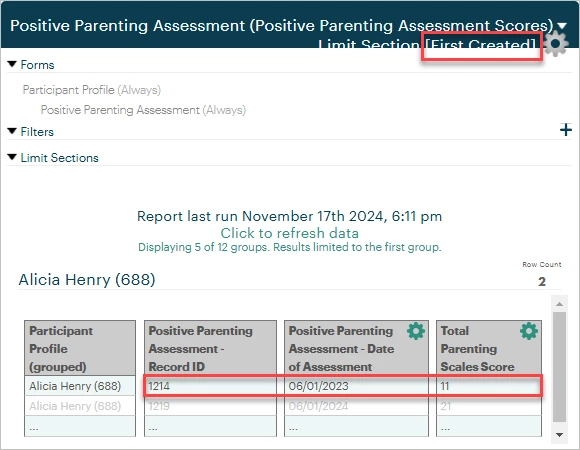Viewport: 580px width, 450px height.
Task: Open the report settings gear icon
Action: coord(556,44)
